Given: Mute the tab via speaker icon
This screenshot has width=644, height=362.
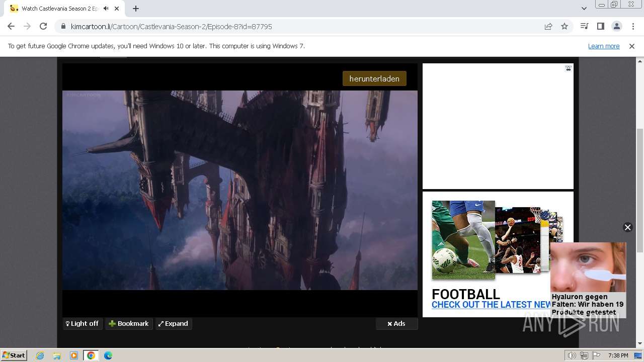Looking at the screenshot, I should pyautogui.click(x=106, y=9).
